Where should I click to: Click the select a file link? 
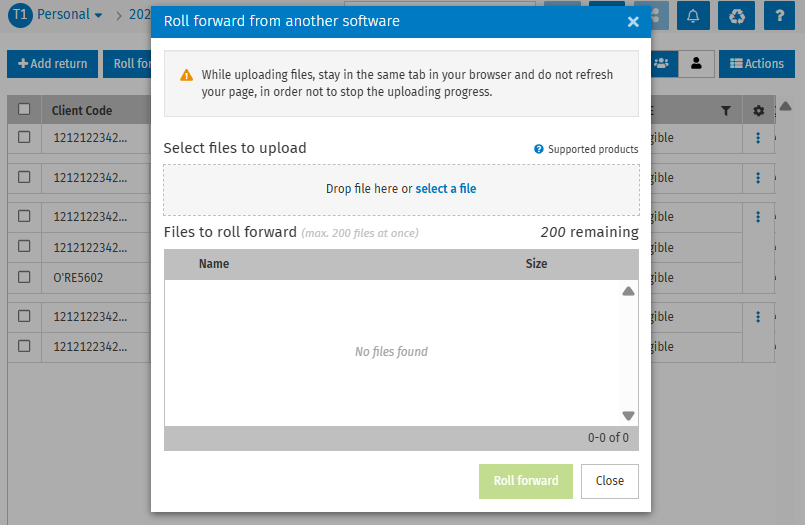pyautogui.click(x=446, y=189)
